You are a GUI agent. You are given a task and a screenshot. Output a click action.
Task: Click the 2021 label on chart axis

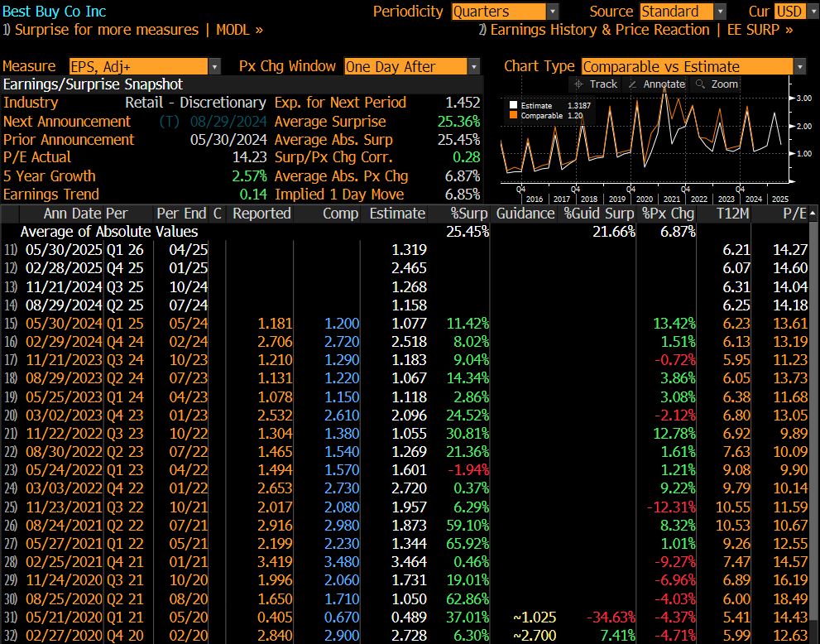point(672,199)
